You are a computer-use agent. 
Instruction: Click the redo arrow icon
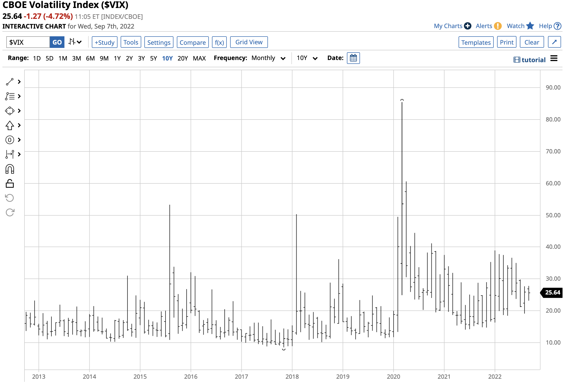click(x=10, y=213)
